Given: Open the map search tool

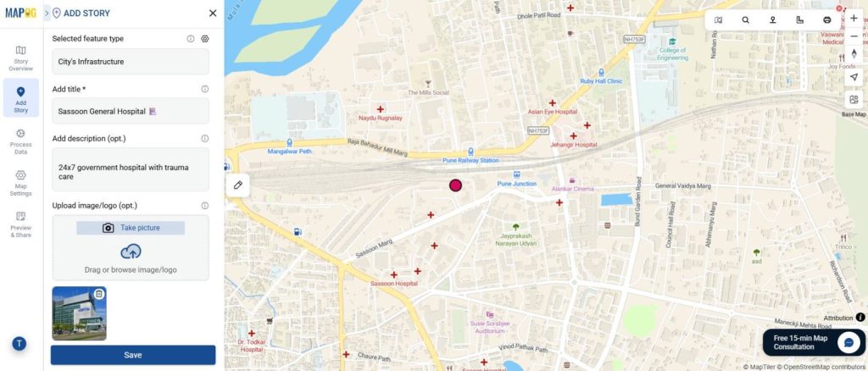Looking at the screenshot, I should (745, 19).
